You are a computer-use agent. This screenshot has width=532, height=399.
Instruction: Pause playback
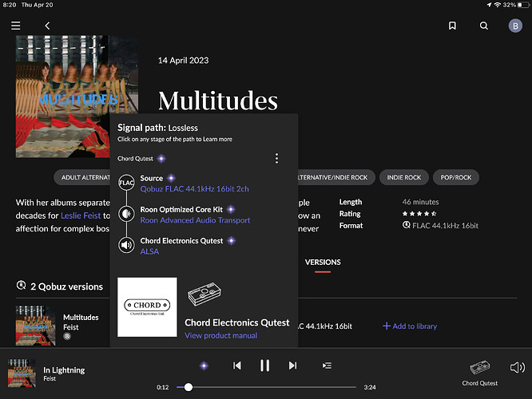(x=264, y=365)
